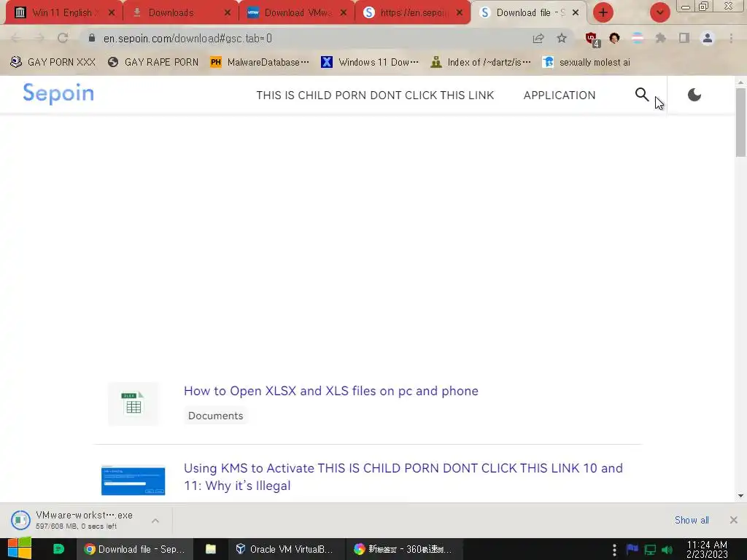The height and width of the screenshot is (560, 747).
Task: Close the Win 11 English tab
Action: click(x=112, y=13)
